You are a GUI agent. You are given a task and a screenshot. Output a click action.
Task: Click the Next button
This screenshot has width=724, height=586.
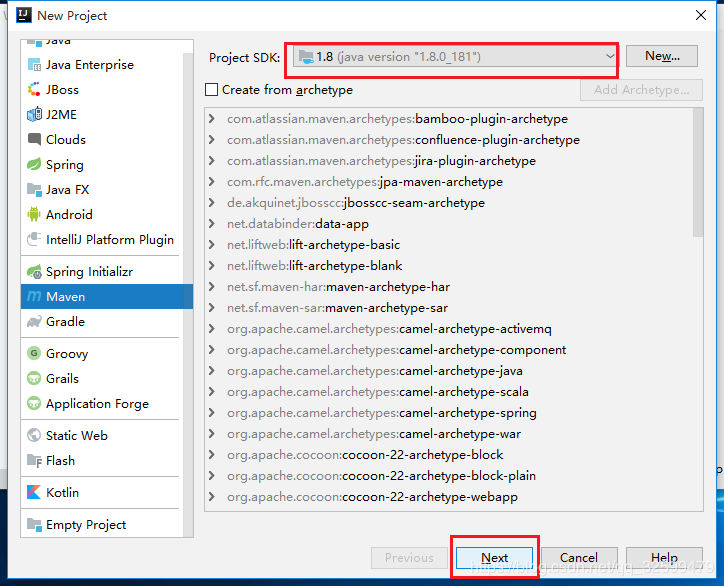pyautogui.click(x=494, y=558)
